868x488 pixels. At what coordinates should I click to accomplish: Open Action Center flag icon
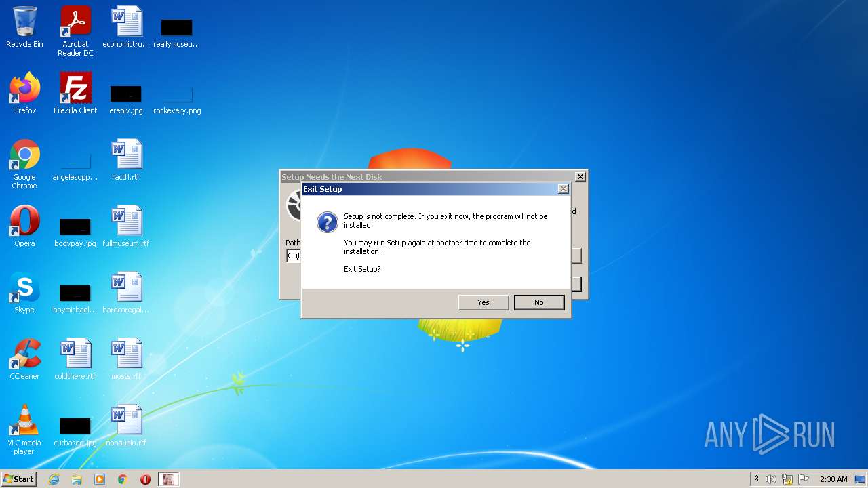tap(803, 479)
